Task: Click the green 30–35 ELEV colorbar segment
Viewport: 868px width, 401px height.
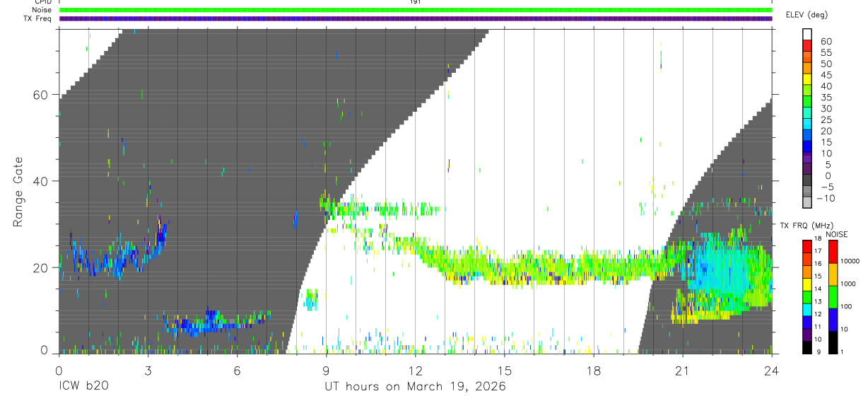Action: pos(808,103)
